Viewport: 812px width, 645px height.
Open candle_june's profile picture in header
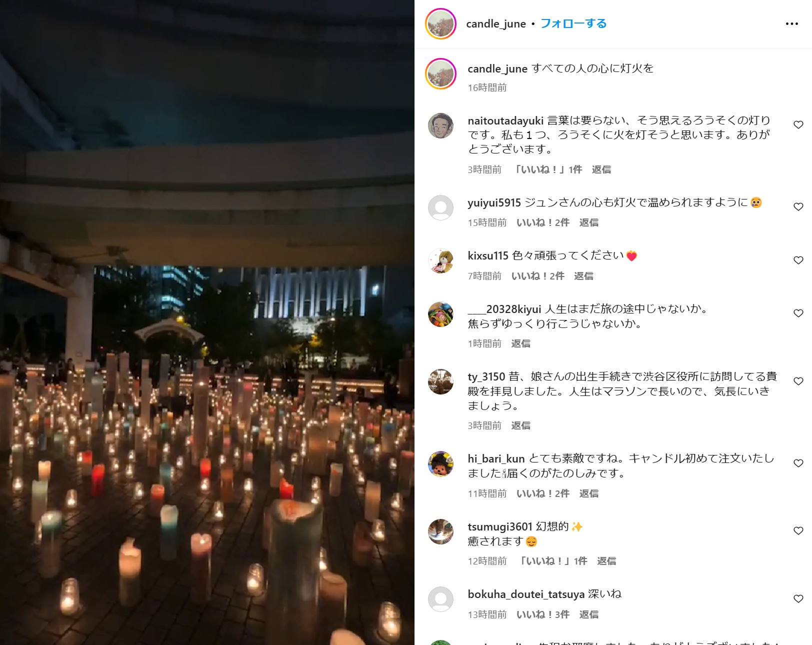pyautogui.click(x=440, y=23)
